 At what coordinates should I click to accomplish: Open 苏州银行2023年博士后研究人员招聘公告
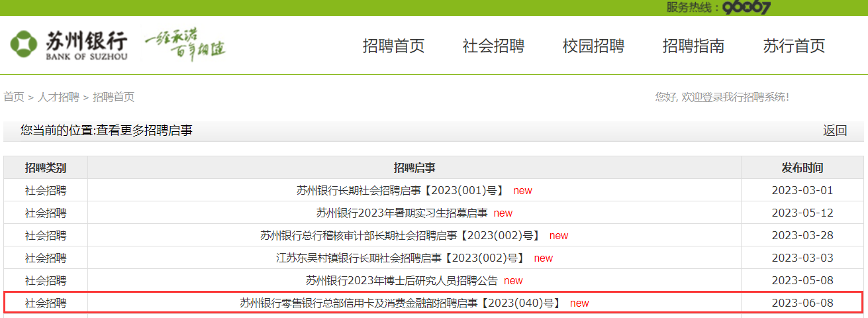pos(402,280)
